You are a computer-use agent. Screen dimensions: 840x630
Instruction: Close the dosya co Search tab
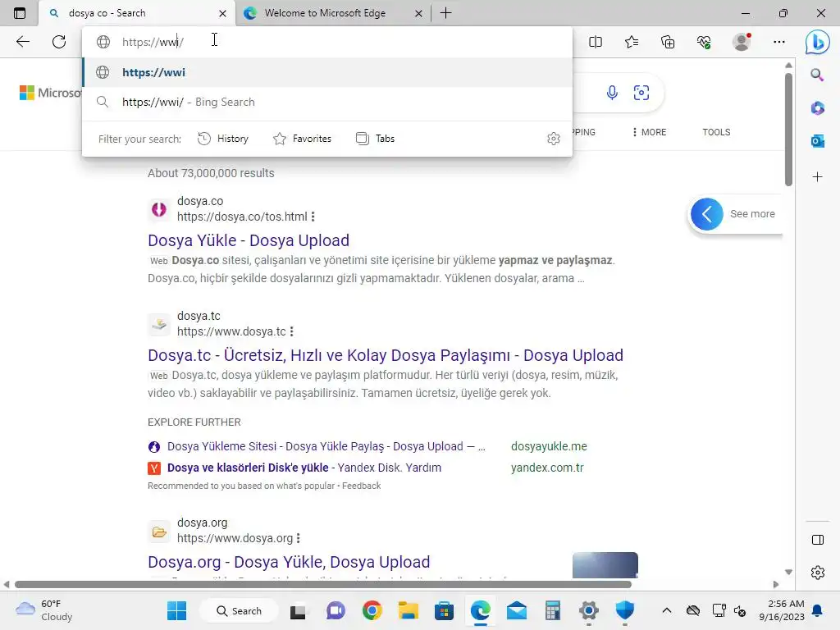pos(222,13)
